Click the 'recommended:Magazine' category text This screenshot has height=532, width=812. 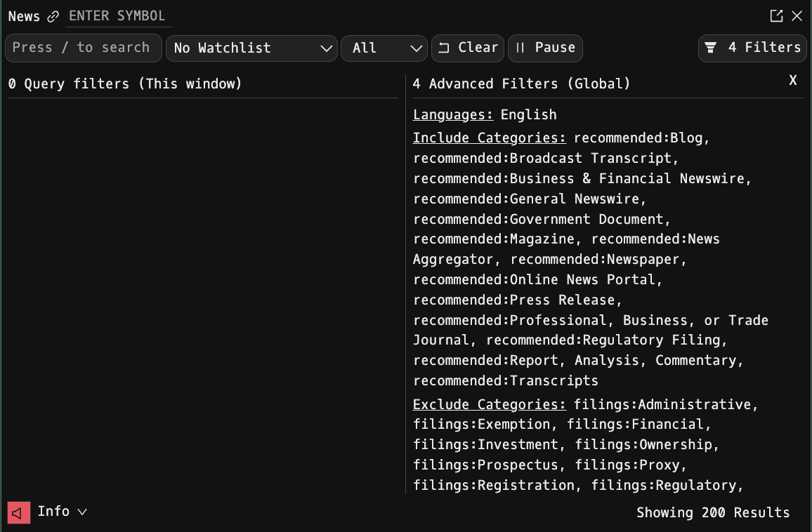494,239
